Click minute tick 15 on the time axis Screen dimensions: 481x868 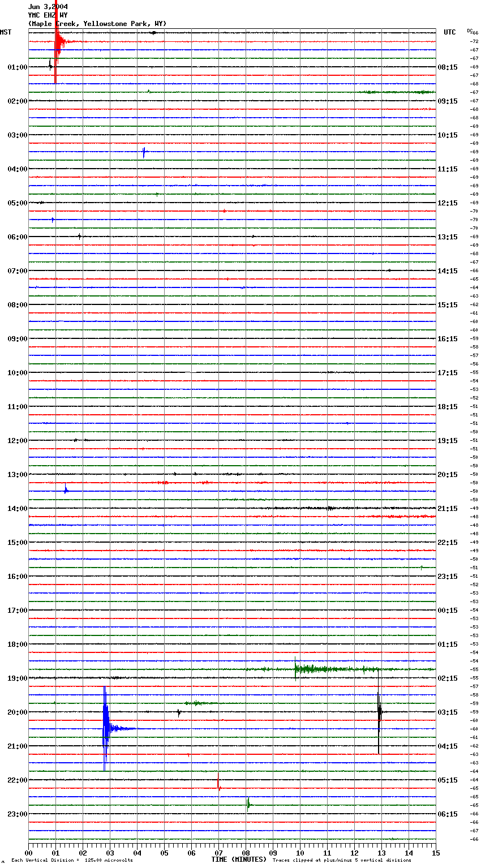[x=436, y=853]
